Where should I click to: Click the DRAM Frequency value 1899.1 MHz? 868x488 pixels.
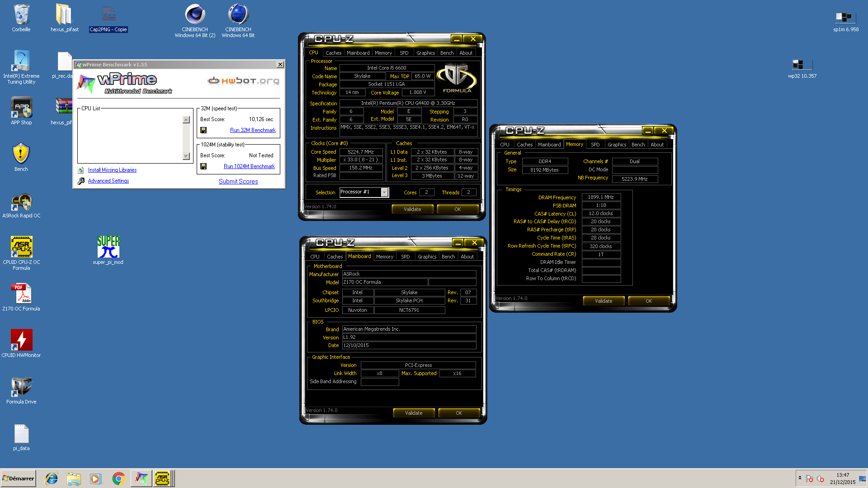(601, 197)
